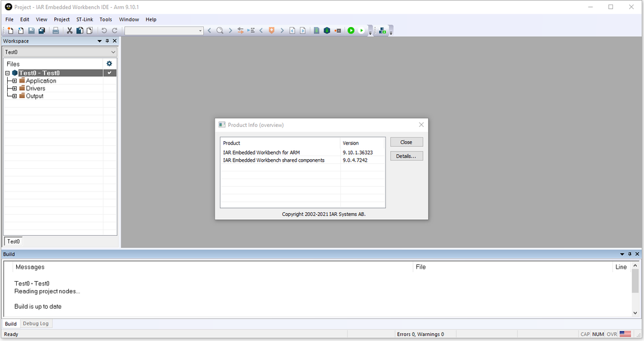Start Download and Debug green button
This screenshot has width=644, height=341.
[351, 30]
